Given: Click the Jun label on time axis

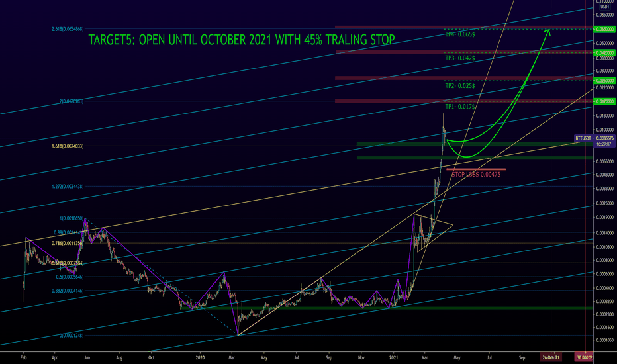Looking at the screenshot, I should pos(87,358).
